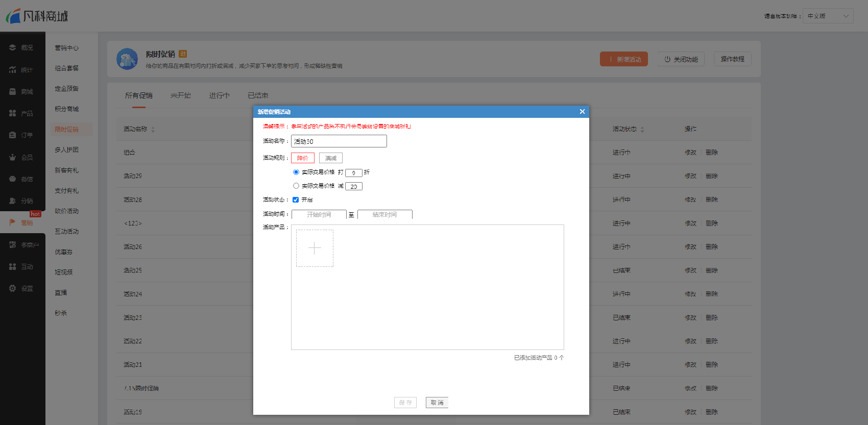
Task: Open the 商城 mall sidebar icon
Action: 12,91
